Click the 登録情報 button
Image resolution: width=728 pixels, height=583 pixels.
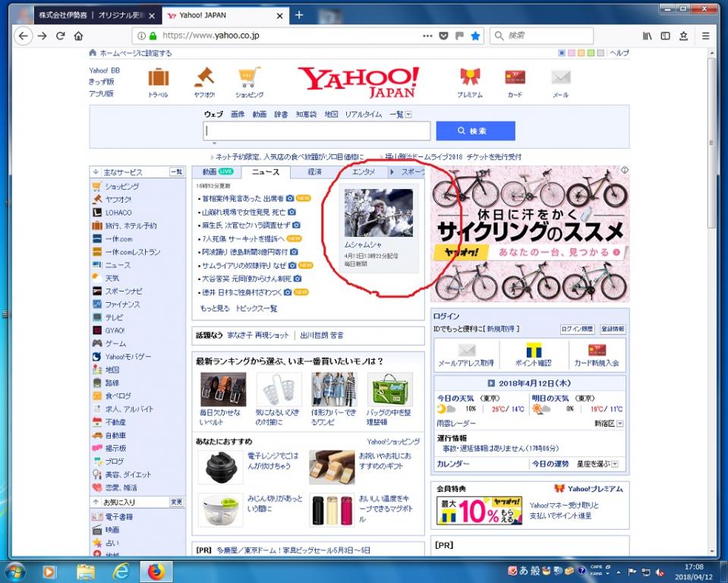click(x=613, y=329)
